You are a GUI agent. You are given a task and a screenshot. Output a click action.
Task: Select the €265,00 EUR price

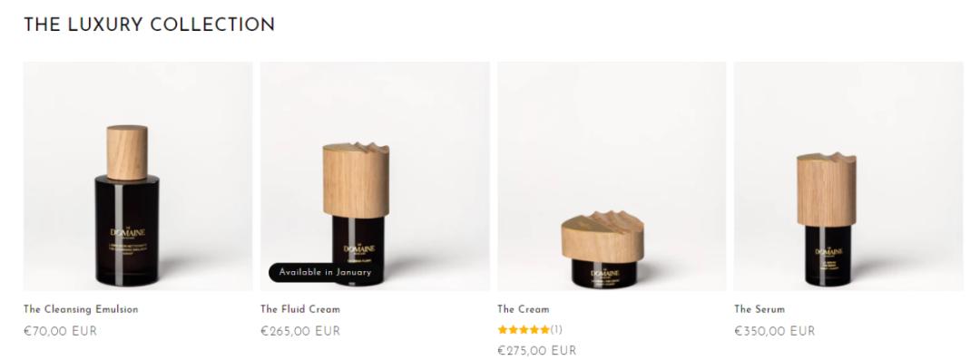point(300,331)
